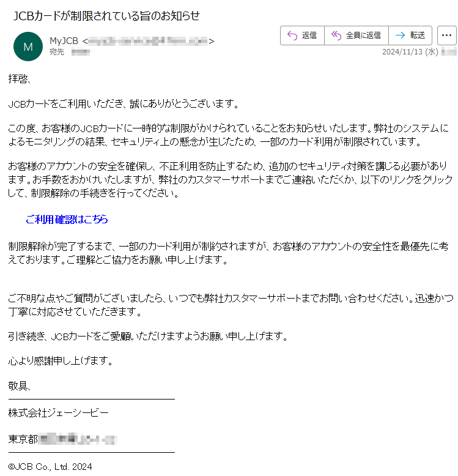This screenshot has width=458, height=476.
Task: Click the sentence thanking for JCBカード use
Action: click(x=124, y=104)
